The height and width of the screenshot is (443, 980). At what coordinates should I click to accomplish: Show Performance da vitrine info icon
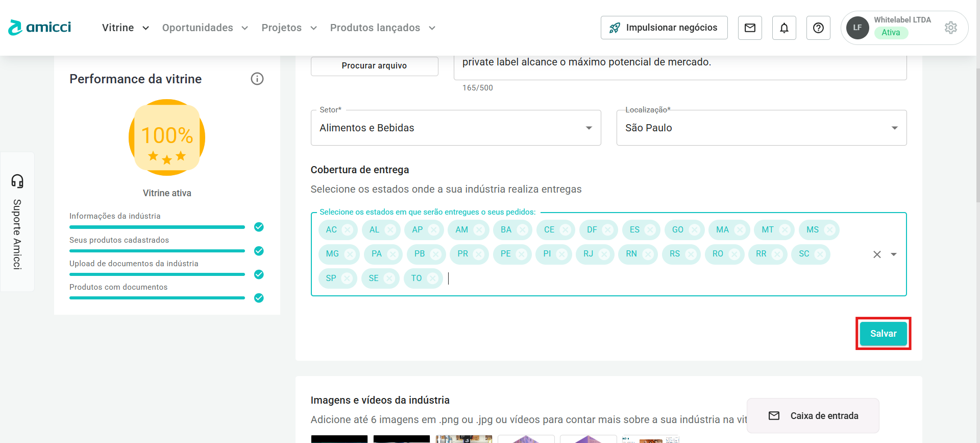click(x=257, y=79)
